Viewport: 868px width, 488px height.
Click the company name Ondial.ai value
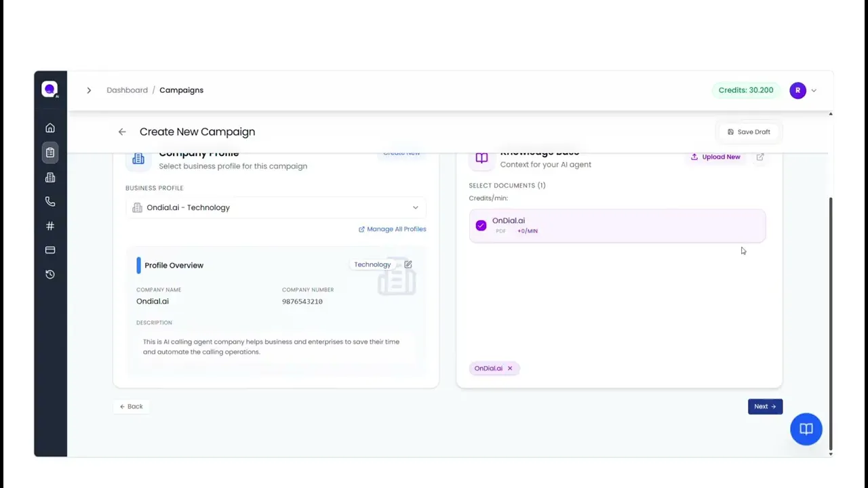pos(153,302)
